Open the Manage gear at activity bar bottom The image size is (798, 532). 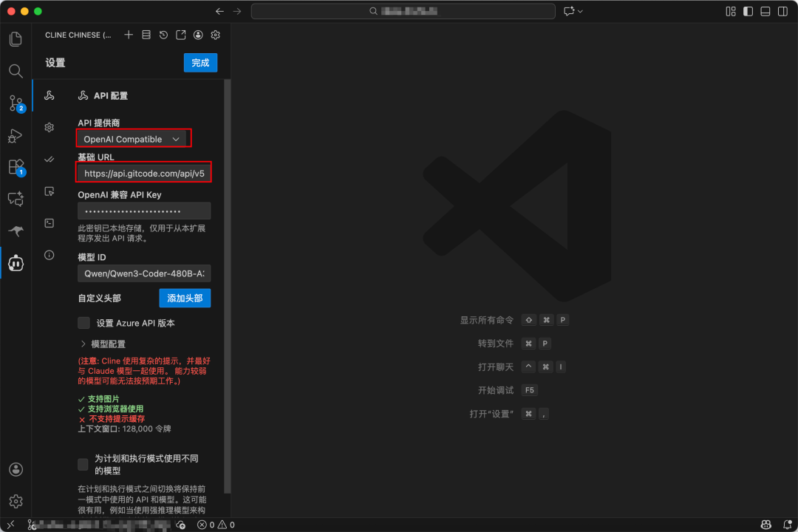pyautogui.click(x=16, y=502)
